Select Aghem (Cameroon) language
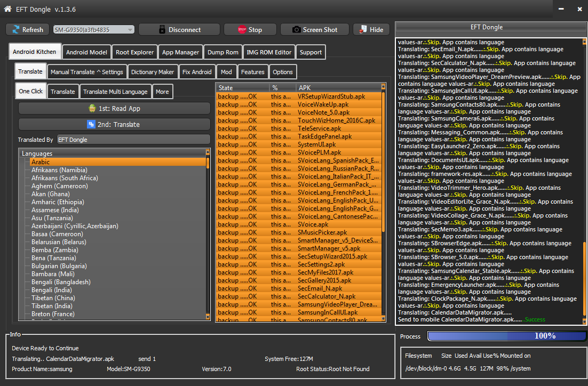 coord(60,186)
